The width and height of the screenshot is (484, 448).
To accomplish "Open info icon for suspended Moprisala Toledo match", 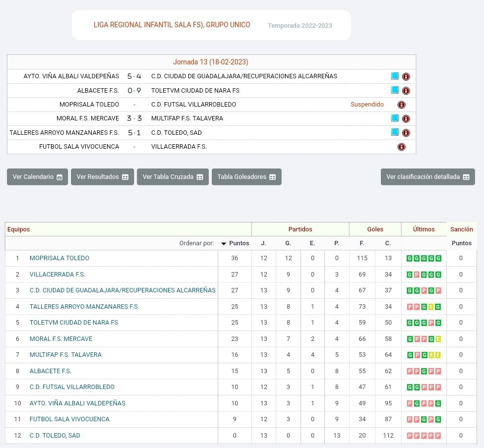I will pyautogui.click(x=401, y=105).
